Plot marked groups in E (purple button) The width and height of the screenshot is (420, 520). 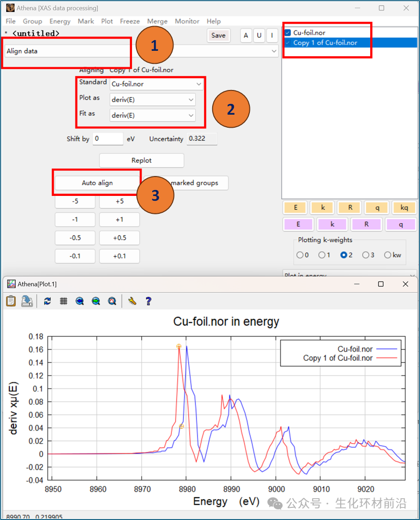pos(298,224)
